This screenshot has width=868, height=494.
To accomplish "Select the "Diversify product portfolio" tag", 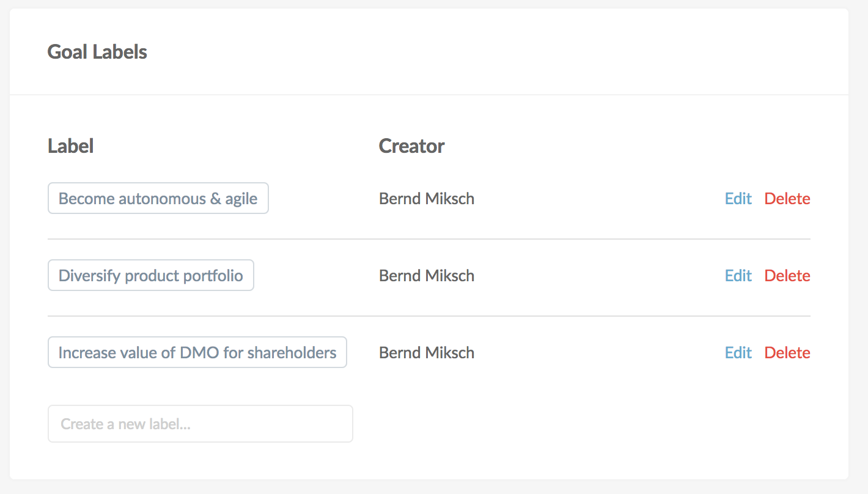I will click(151, 275).
